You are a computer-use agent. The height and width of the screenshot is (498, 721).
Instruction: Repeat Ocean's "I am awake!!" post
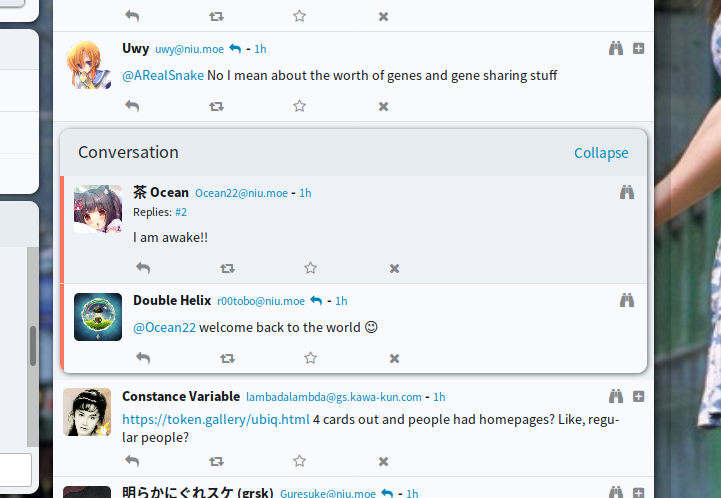click(x=227, y=268)
